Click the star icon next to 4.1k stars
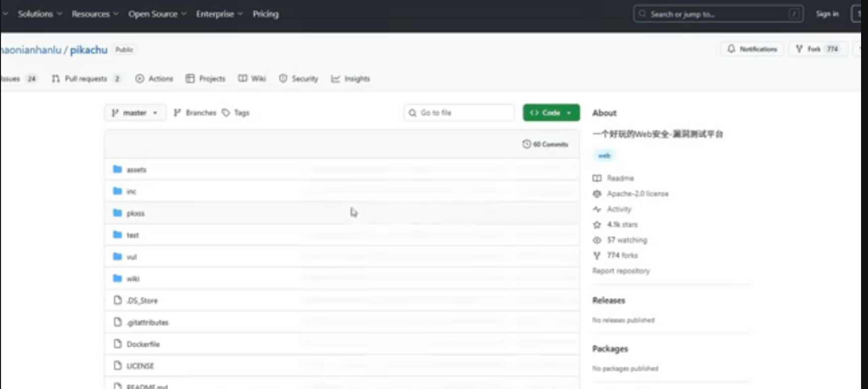 (x=597, y=225)
